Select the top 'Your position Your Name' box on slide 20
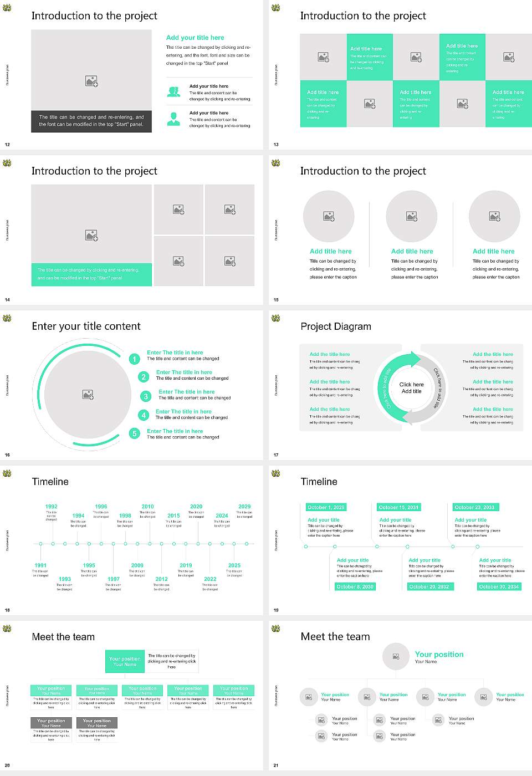The image size is (532, 776). [x=125, y=661]
